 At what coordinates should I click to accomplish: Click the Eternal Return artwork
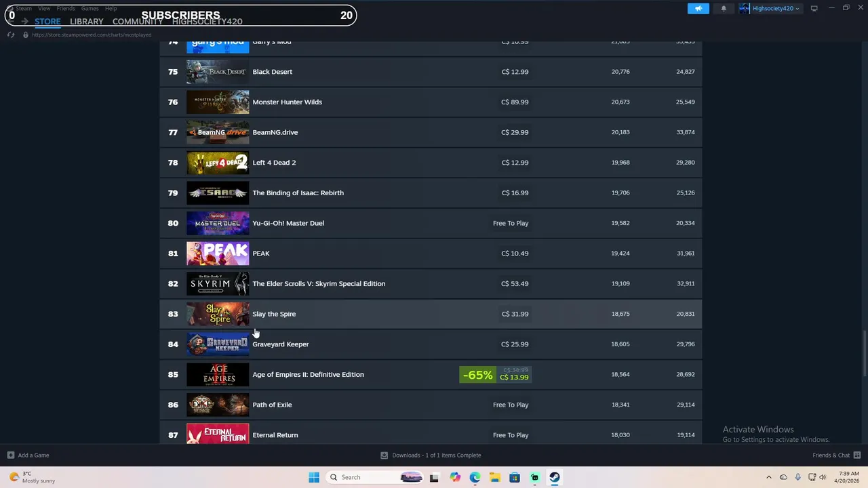[x=218, y=434]
